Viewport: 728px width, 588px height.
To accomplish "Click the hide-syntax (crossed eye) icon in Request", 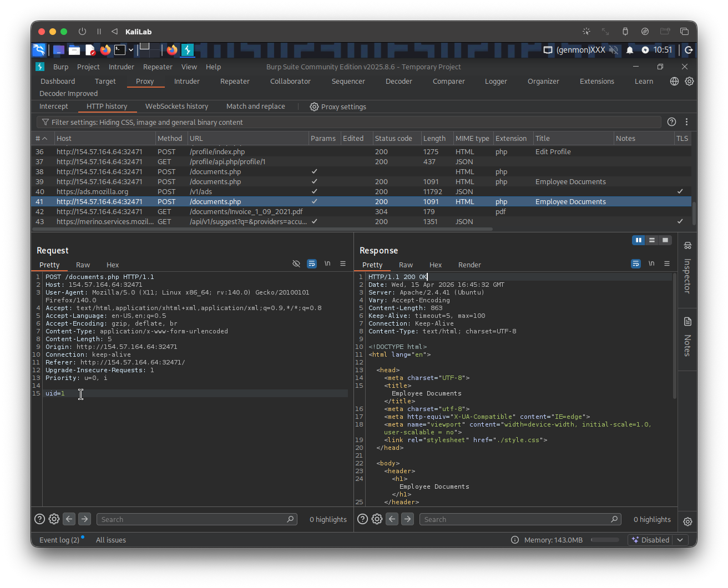I will point(296,263).
